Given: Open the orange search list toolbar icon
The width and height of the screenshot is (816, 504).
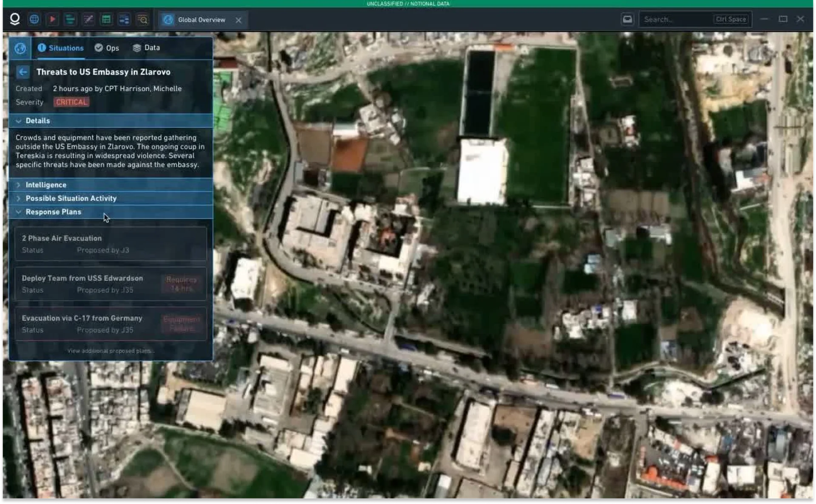Looking at the screenshot, I should click(x=142, y=20).
